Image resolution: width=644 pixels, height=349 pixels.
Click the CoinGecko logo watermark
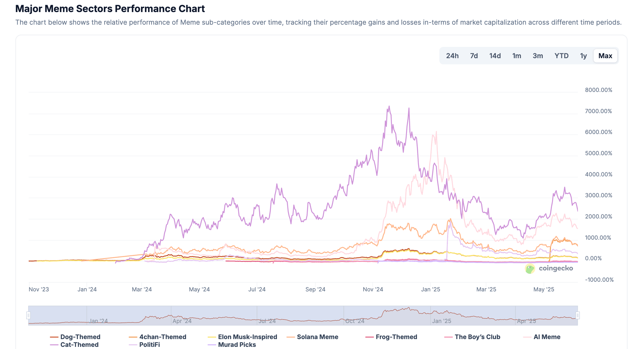click(549, 268)
